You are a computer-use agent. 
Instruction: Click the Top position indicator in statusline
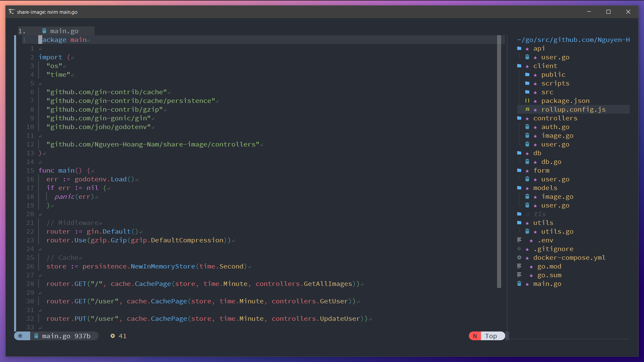[x=491, y=336]
